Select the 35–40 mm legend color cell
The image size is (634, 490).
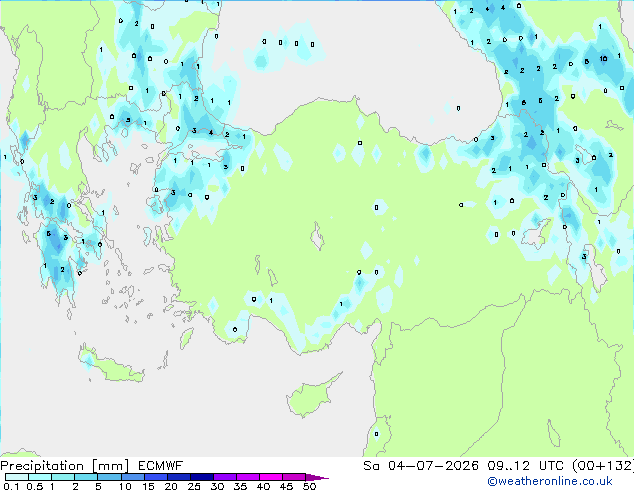[x=247, y=477]
